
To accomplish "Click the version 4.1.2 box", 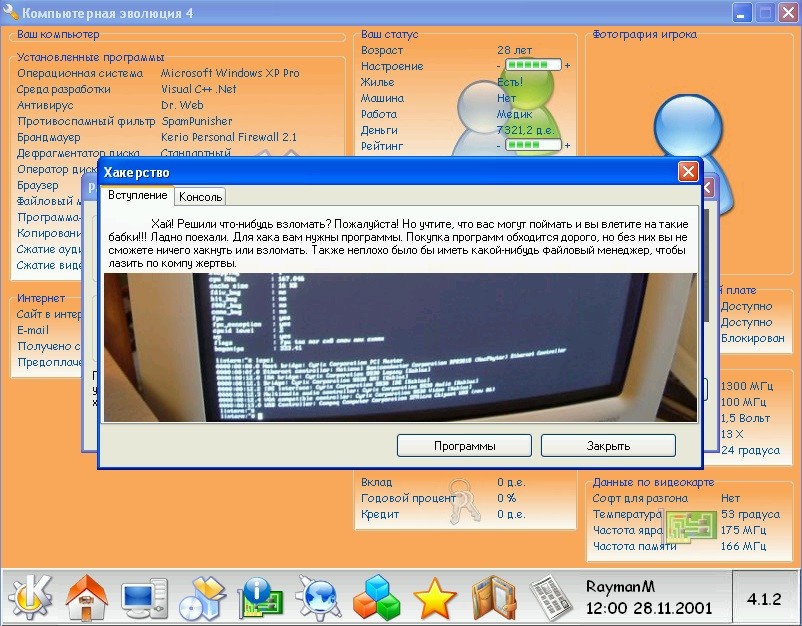I will pyautogui.click(x=765, y=598).
